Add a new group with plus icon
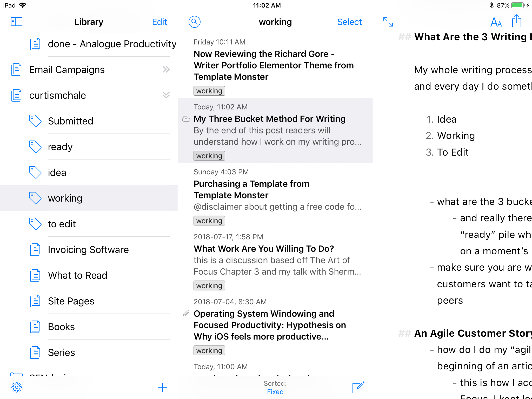This screenshot has width=532, height=399. click(x=163, y=387)
